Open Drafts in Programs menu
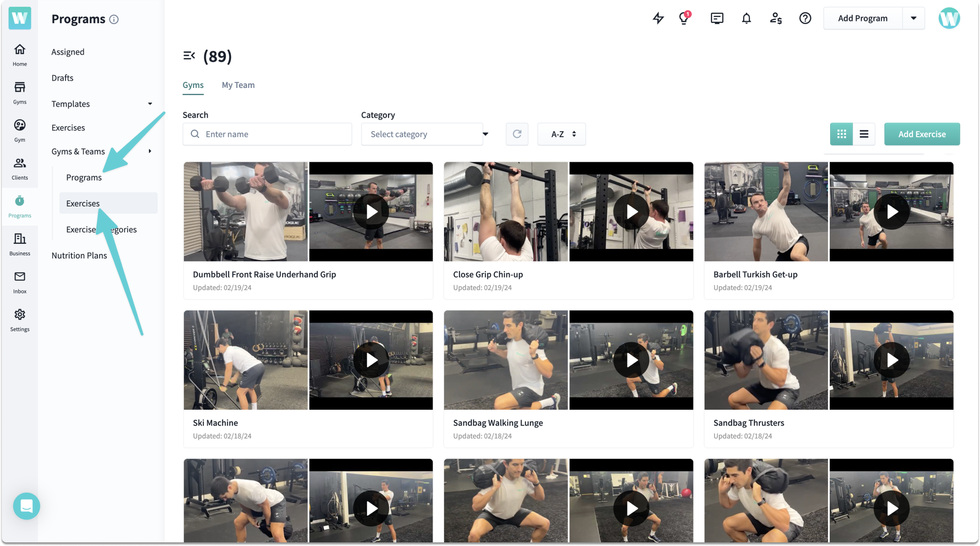The height and width of the screenshot is (546, 980). (x=62, y=78)
